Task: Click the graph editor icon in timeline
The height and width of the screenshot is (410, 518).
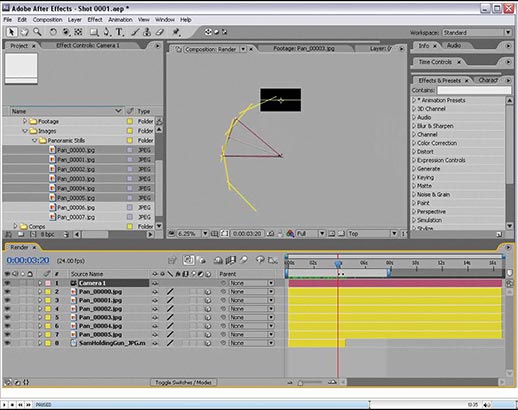Action: coord(273,260)
